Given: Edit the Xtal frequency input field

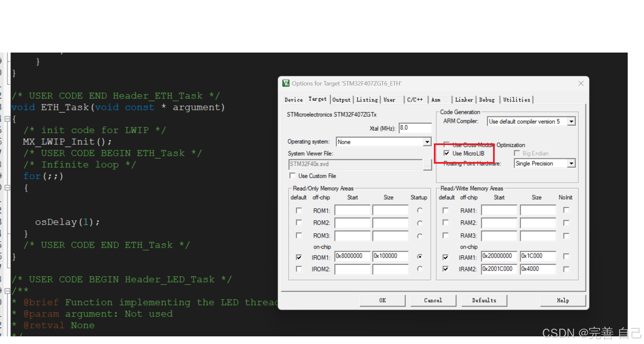Looking at the screenshot, I should [x=415, y=128].
